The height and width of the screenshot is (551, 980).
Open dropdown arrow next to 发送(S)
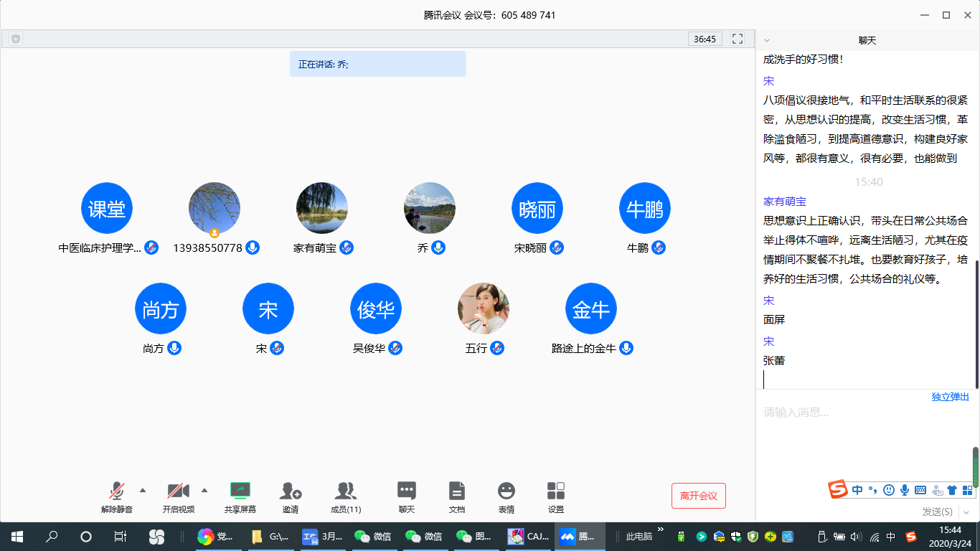click(x=966, y=512)
